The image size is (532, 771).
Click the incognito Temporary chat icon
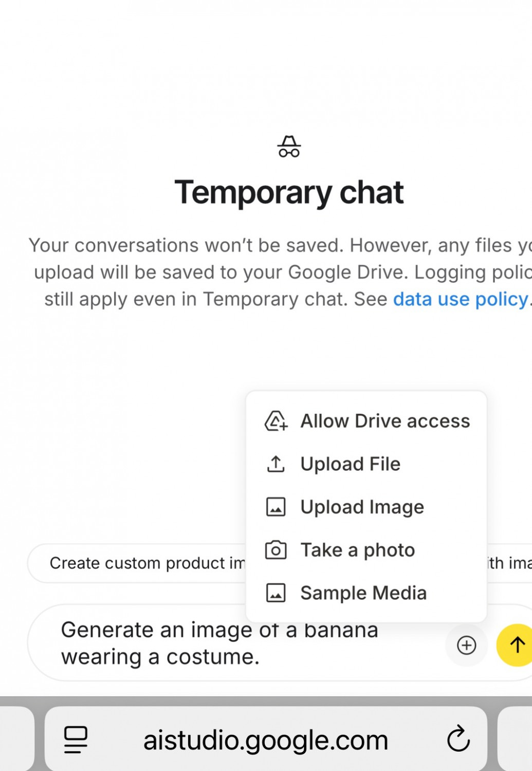tap(289, 147)
